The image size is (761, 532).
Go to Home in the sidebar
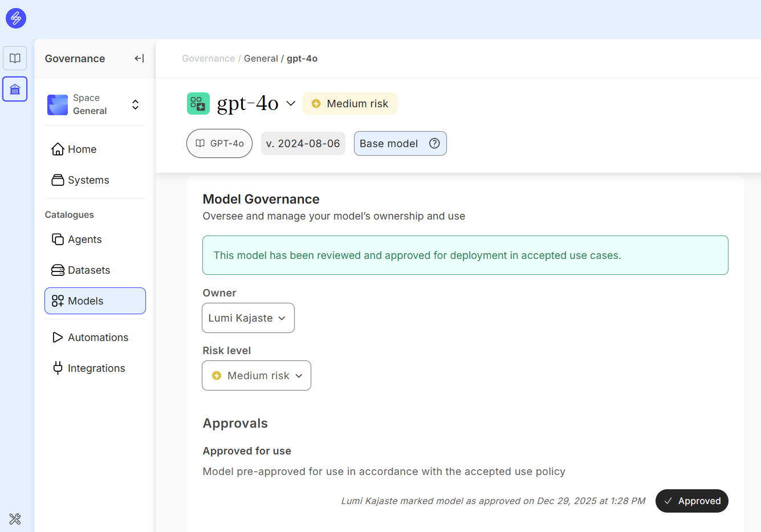pos(82,149)
